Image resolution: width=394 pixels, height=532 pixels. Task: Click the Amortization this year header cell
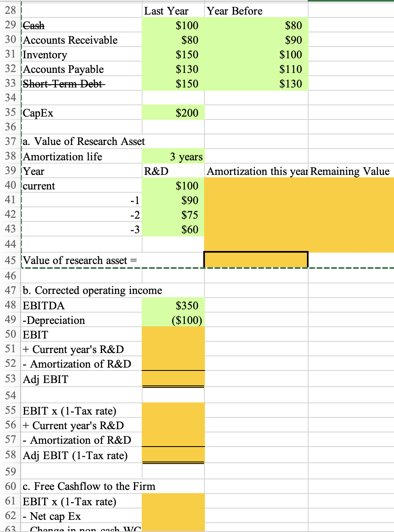255,171
